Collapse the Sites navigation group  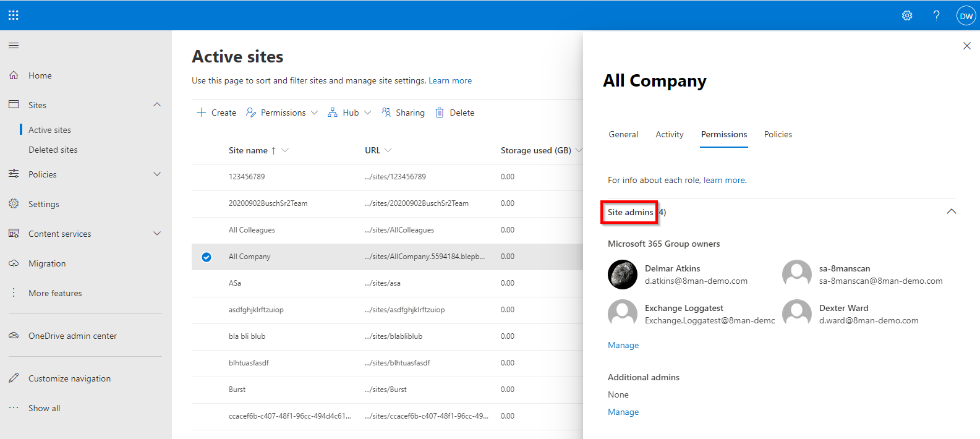coord(157,104)
